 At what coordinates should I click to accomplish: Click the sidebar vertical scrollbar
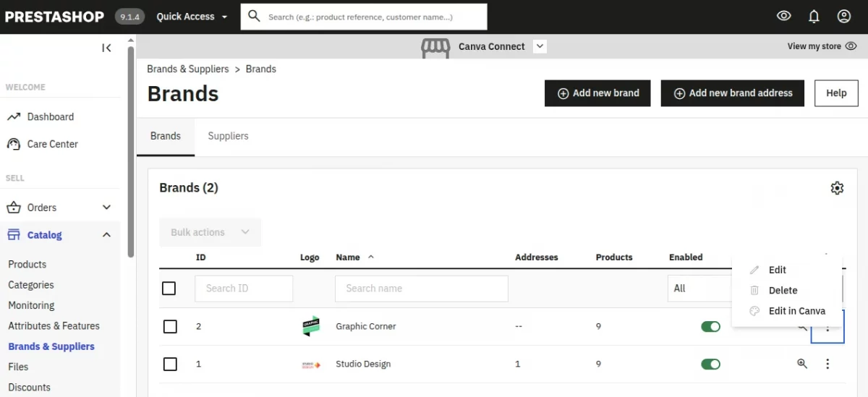point(131,152)
